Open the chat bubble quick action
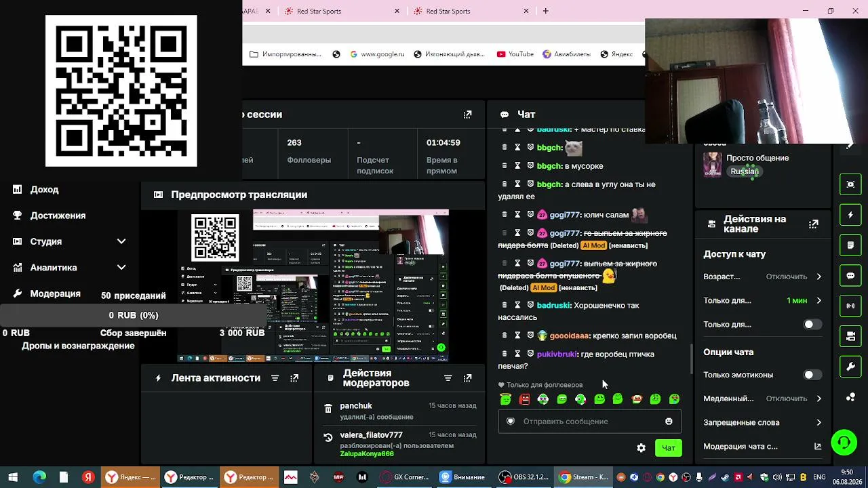Viewport: 868px width, 488px height. (850, 276)
